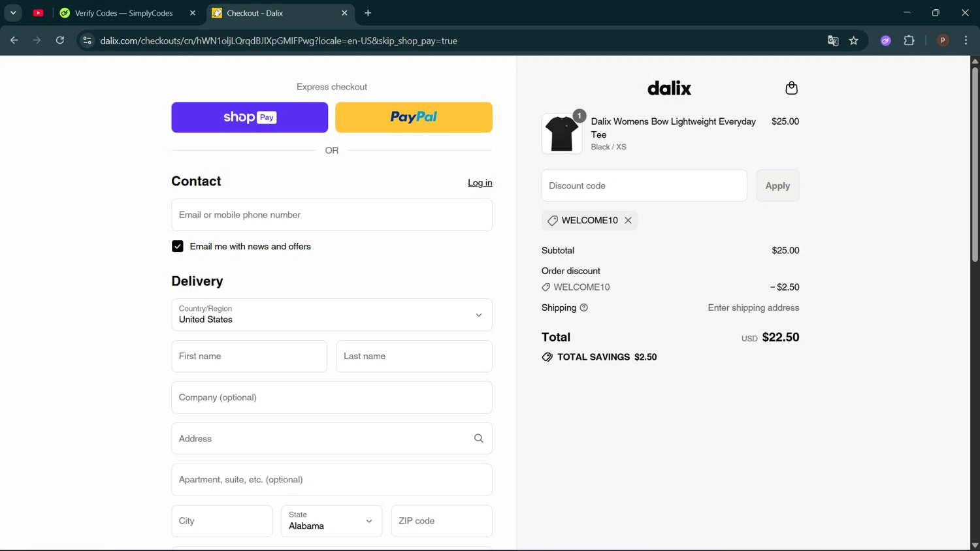Focus the Company (optional) field
This screenshot has width=980, height=551.
(332, 398)
